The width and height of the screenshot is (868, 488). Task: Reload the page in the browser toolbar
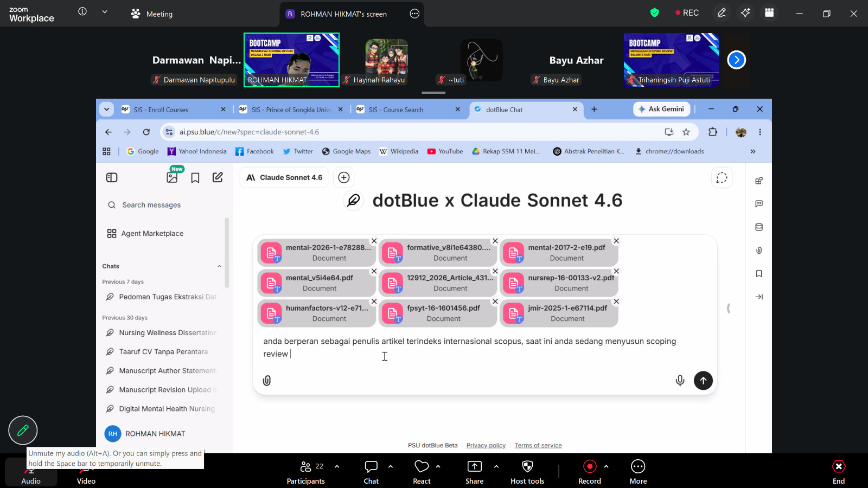coord(146,132)
